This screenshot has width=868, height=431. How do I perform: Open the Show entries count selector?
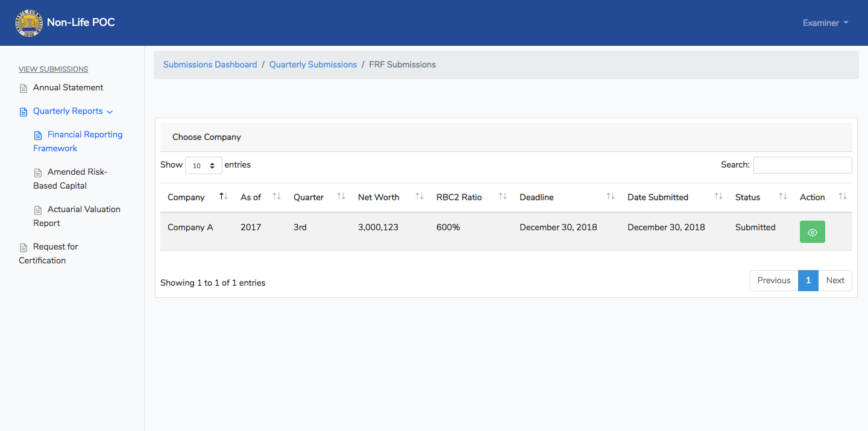click(x=204, y=165)
